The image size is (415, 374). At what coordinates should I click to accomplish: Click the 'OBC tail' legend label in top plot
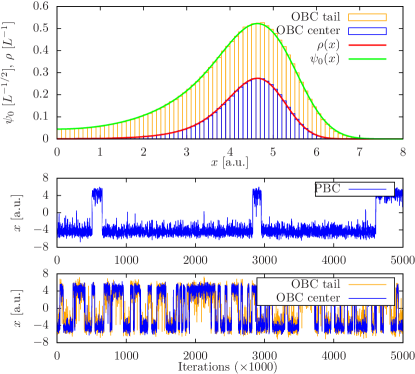(x=315, y=17)
